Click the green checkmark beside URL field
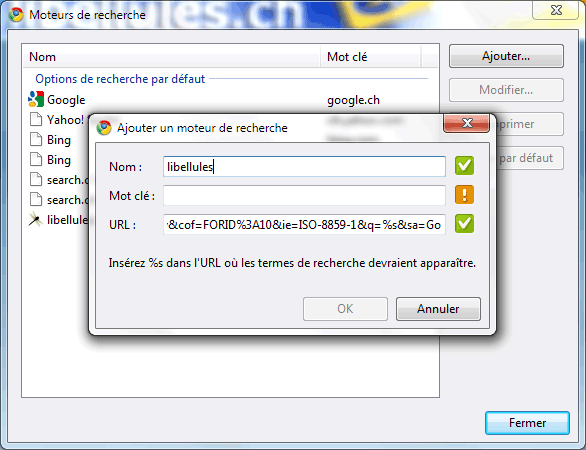This screenshot has width=586, height=450. [465, 224]
